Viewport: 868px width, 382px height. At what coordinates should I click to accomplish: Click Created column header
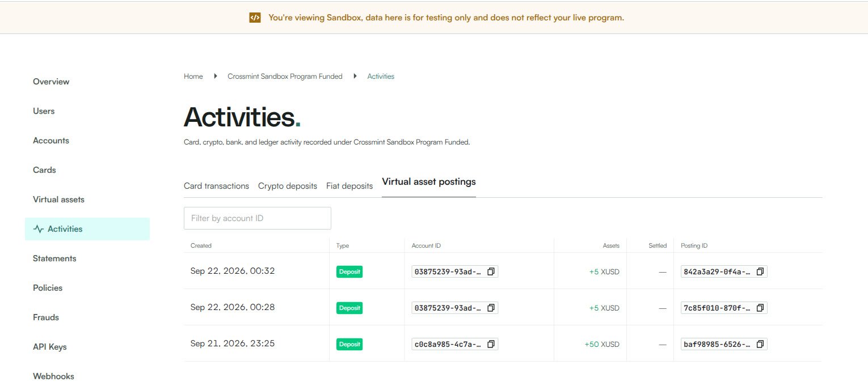pos(201,245)
